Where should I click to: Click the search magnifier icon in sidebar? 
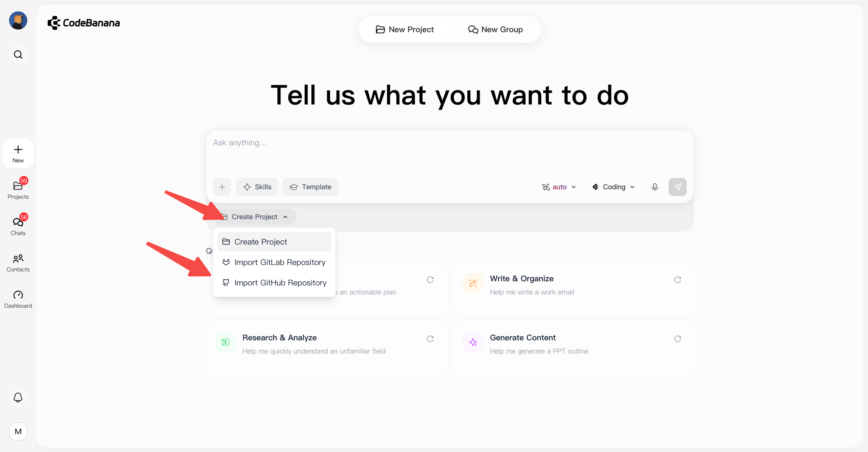pyautogui.click(x=18, y=55)
